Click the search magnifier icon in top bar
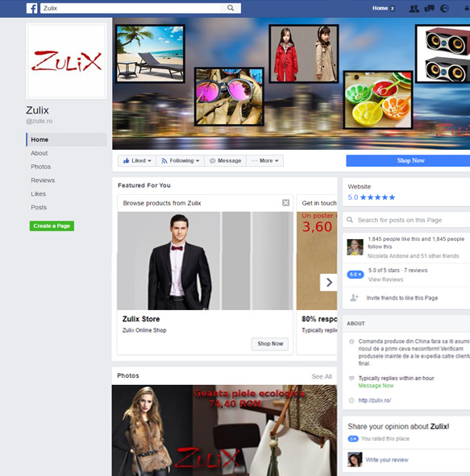The height and width of the screenshot is (476, 470). tap(231, 8)
